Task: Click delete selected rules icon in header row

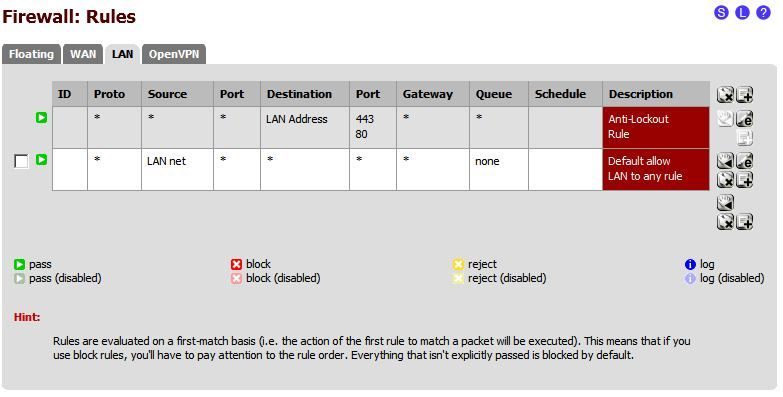Action: 725,94
